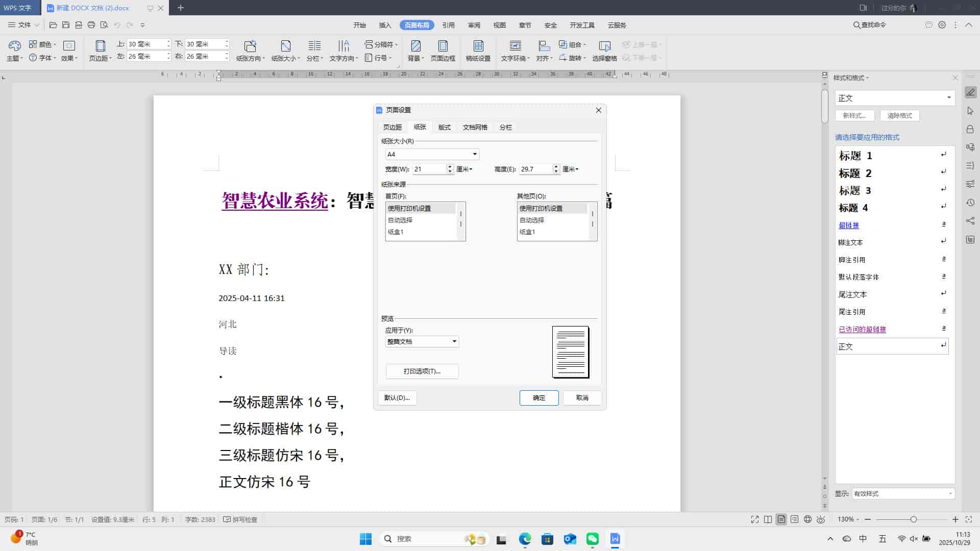Open the style 正文 dropdown in panel
This screenshot has height=551, width=980.
coord(895,98)
